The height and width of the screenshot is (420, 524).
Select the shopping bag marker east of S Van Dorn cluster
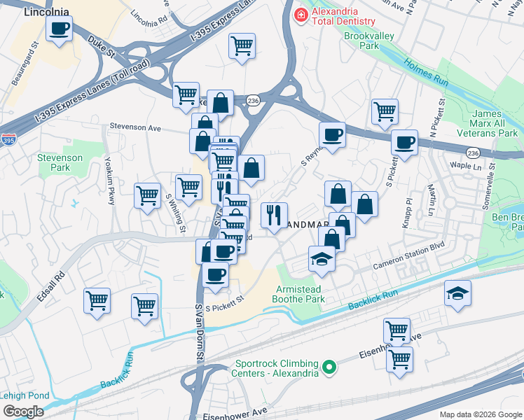(x=251, y=171)
